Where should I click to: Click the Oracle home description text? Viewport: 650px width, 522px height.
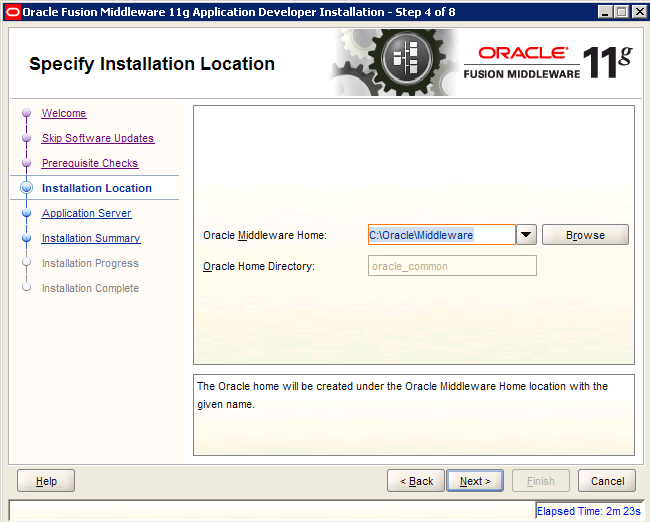click(402, 395)
